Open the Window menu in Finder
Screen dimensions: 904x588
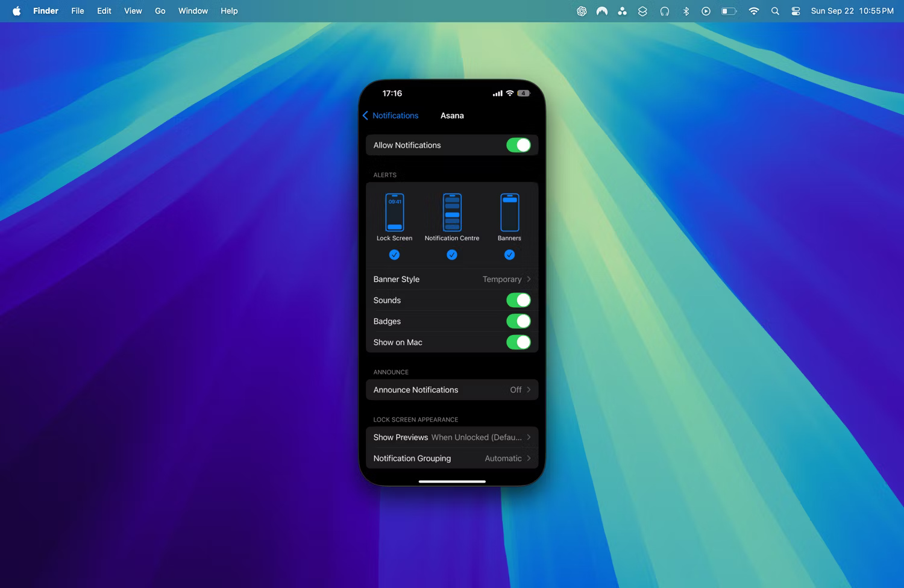point(193,11)
